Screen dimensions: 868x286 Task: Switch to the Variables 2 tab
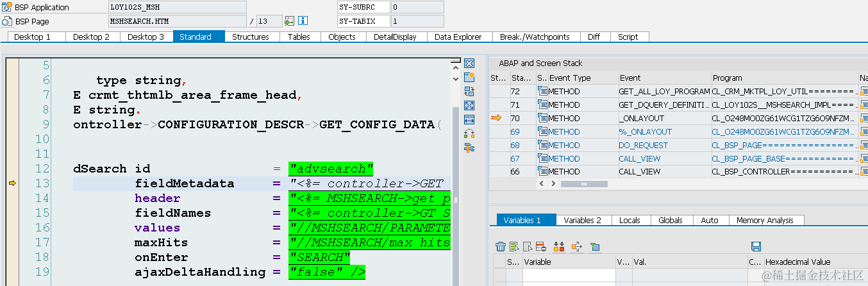click(x=583, y=220)
